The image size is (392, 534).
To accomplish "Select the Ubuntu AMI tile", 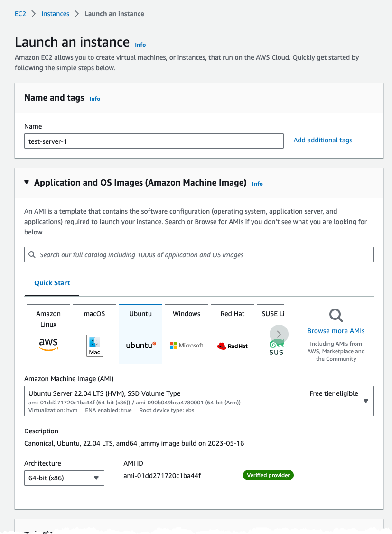I will (140, 334).
